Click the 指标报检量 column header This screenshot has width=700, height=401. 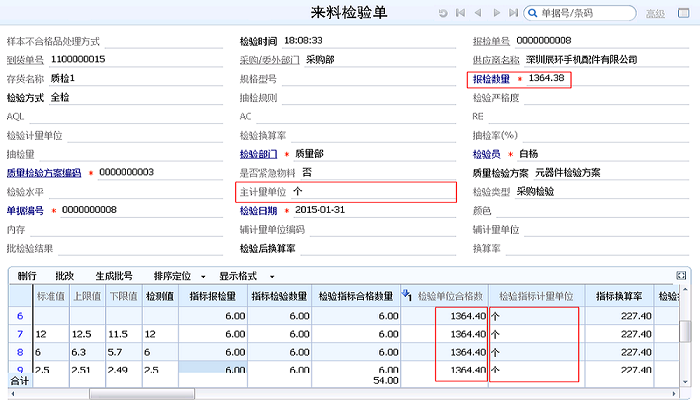tap(212, 296)
